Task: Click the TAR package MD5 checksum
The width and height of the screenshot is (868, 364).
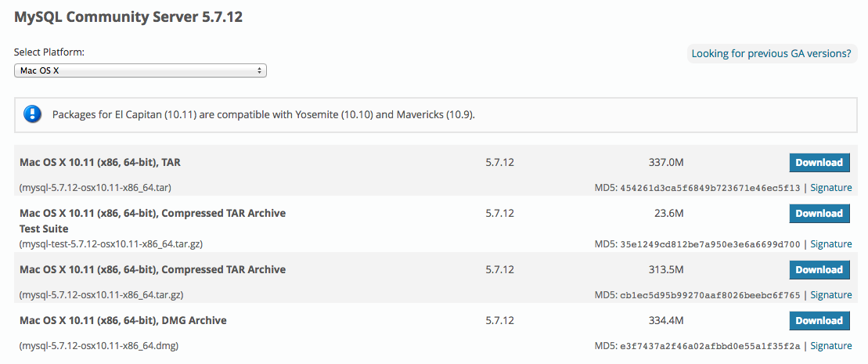Action: (710, 188)
